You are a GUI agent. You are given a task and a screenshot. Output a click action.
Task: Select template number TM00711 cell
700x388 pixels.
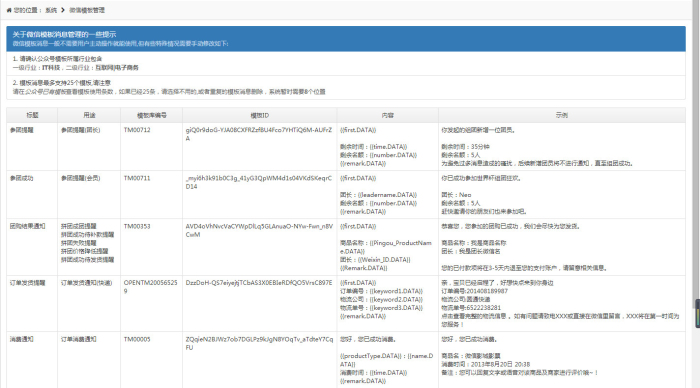137,178
